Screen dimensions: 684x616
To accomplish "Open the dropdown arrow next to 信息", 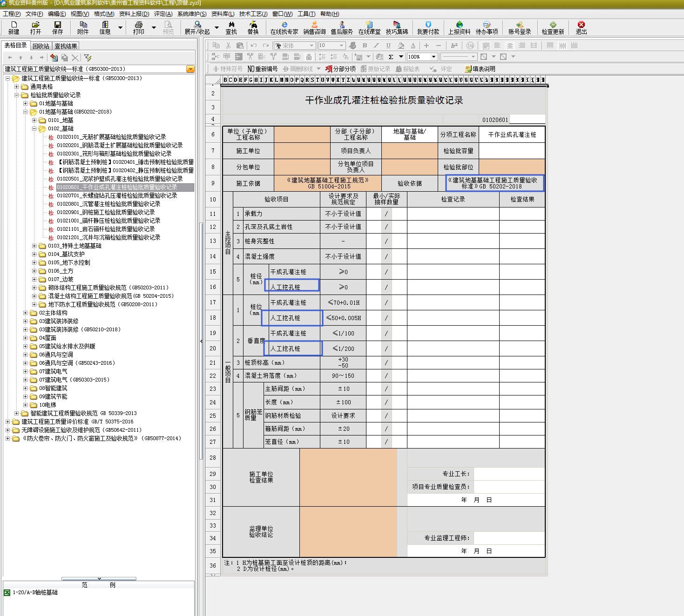I will coord(120,28).
